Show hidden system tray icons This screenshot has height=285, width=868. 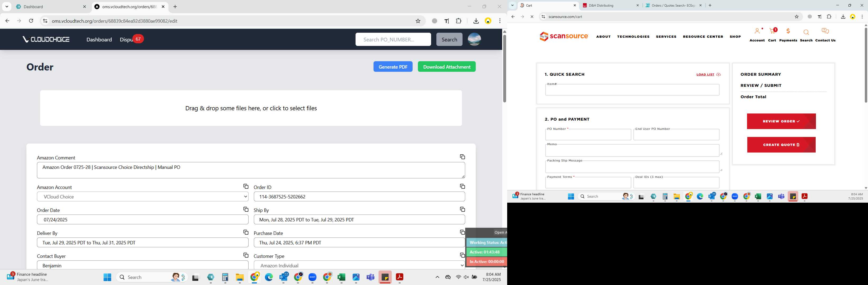437,277
